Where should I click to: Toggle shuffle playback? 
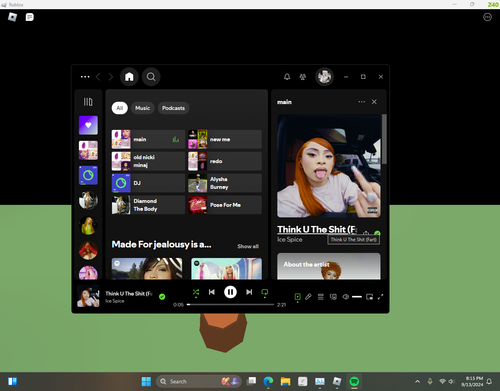pyautogui.click(x=196, y=292)
